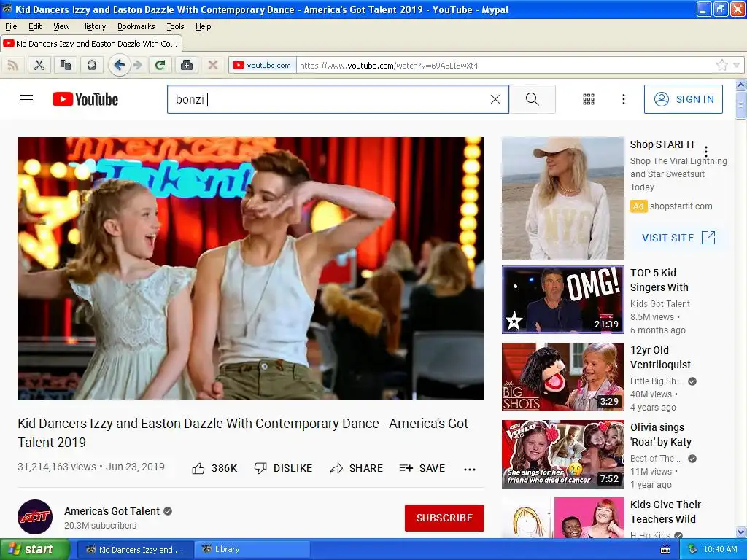Open the Help menu
Screen dimensions: 747x560
click(x=203, y=26)
